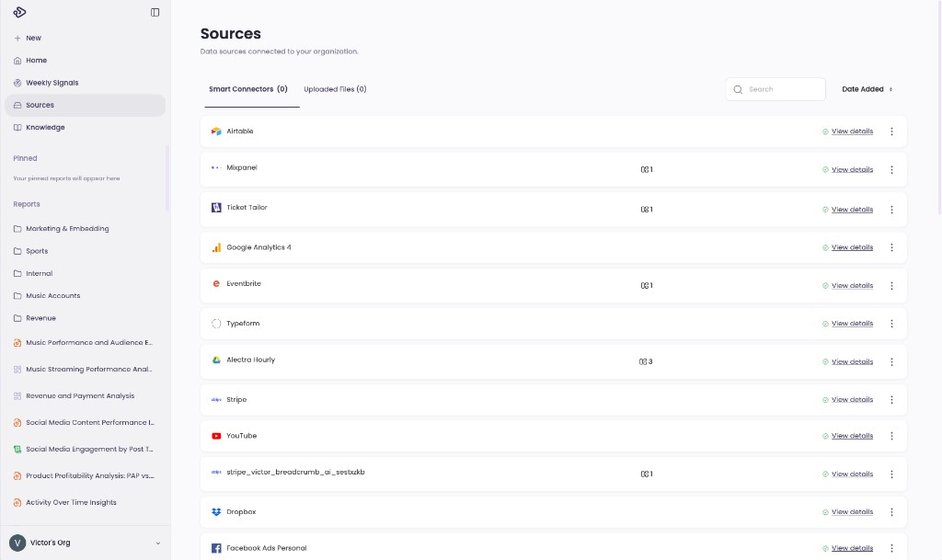942x560 pixels.
Task: Click the Airtable source icon
Action: click(216, 131)
